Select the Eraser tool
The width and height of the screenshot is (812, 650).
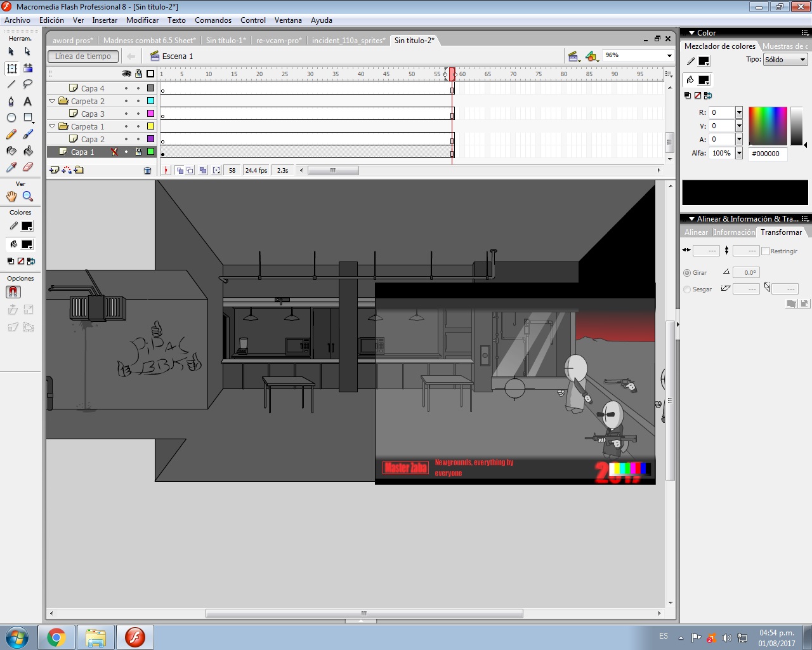point(28,167)
